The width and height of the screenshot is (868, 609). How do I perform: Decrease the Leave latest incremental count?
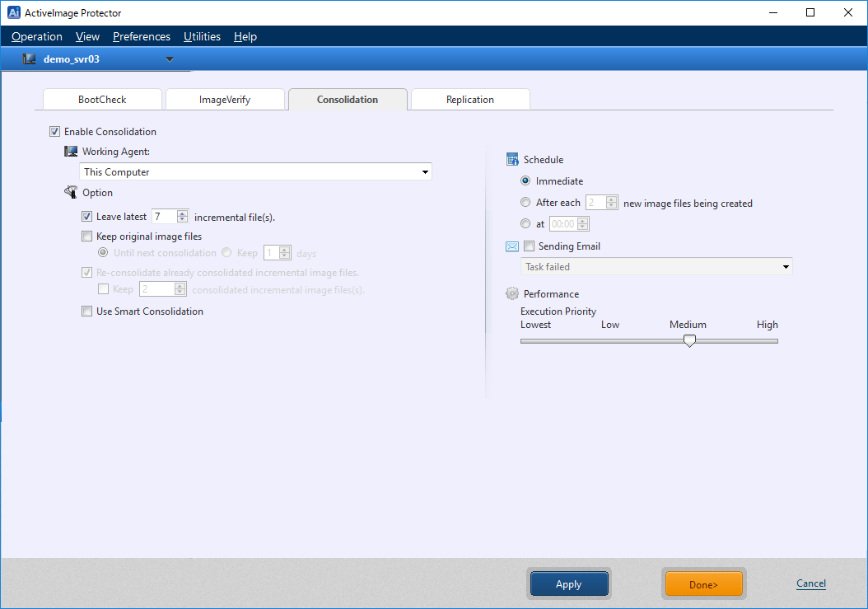point(183,220)
